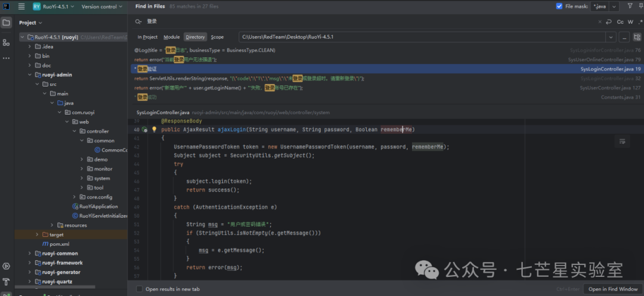The image size is (644, 296).
Task: Uncheck the File mask checkbox
Action: (x=559, y=6)
